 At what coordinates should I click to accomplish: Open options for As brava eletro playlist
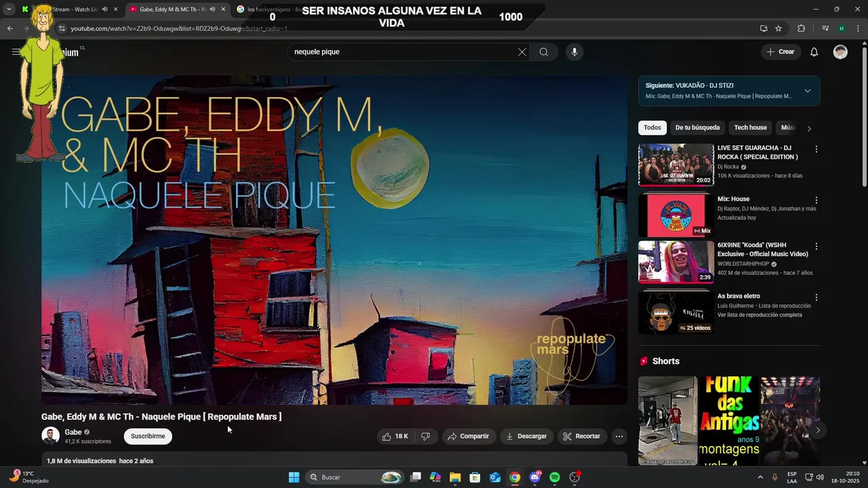tap(816, 298)
